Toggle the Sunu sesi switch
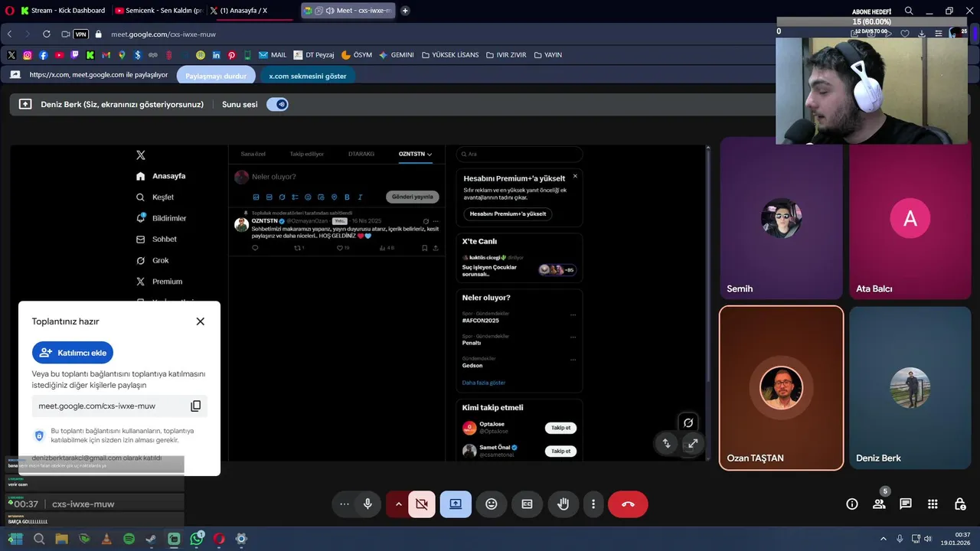980x551 pixels. coord(277,104)
